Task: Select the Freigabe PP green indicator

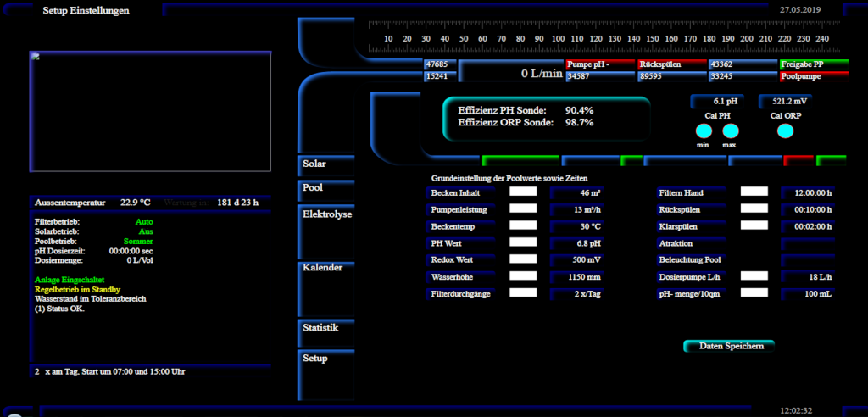Action: click(813, 64)
